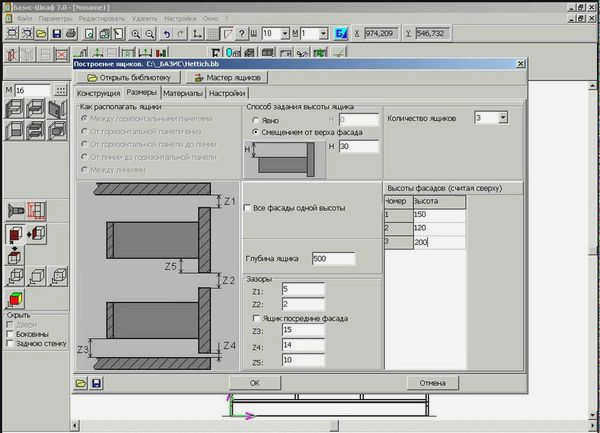This screenshot has width=600, height=433.
Task: Click the Открыть библиотеку button
Action: (x=129, y=78)
